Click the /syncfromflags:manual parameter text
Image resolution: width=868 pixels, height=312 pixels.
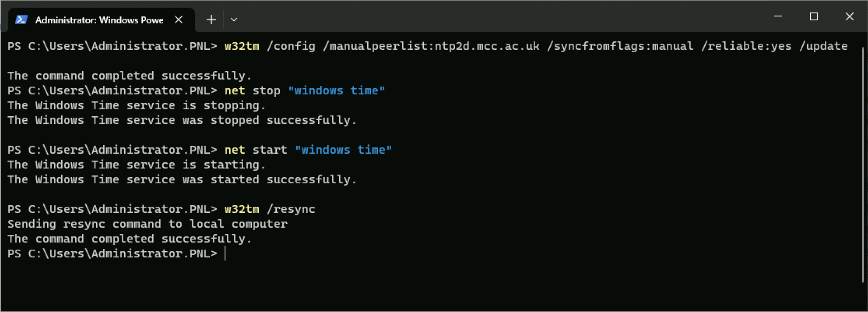[620, 46]
